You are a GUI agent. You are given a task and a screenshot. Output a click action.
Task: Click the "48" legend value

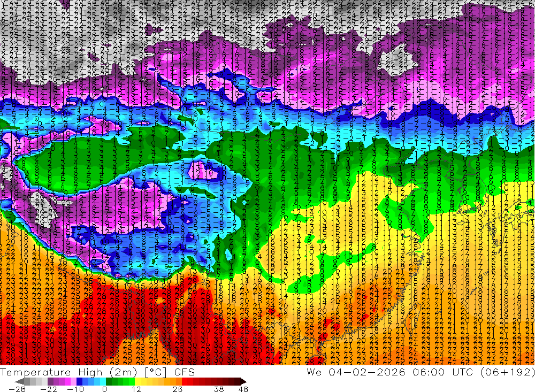tap(243, 389)
